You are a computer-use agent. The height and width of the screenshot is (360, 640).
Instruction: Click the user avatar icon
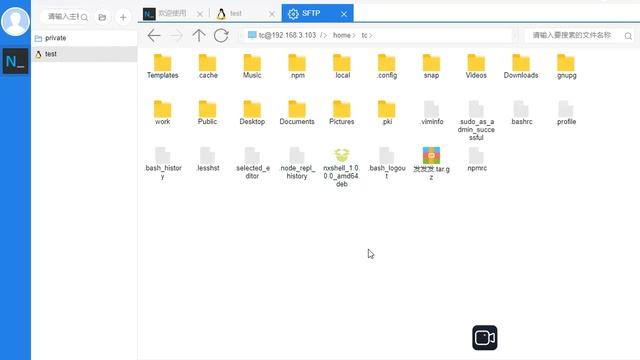tap(15, 21)
